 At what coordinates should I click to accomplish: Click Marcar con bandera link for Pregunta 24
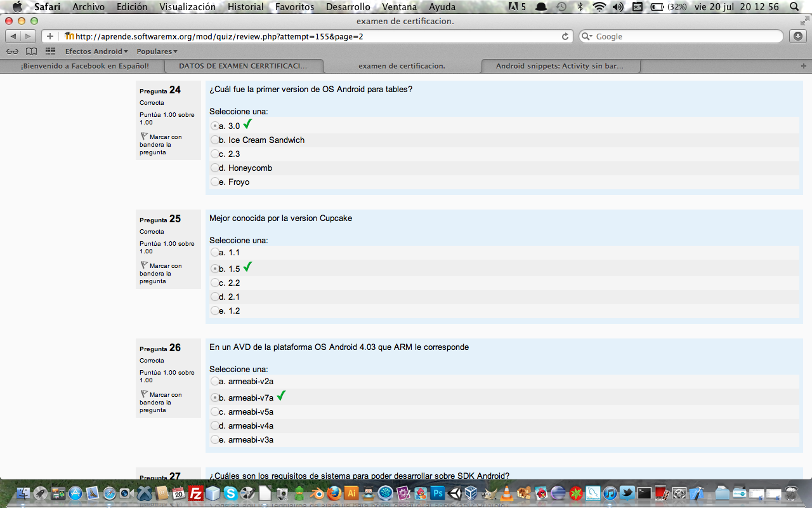tap(160, 144)
